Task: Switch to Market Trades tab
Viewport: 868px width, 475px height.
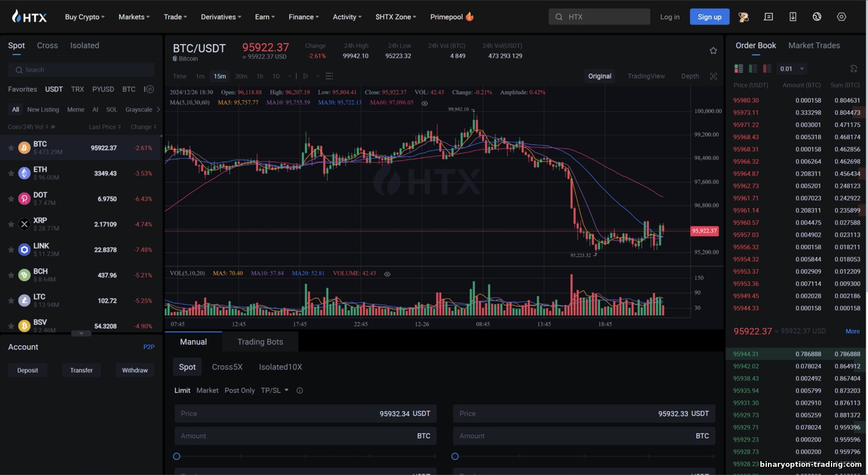Action: point(814,45)
